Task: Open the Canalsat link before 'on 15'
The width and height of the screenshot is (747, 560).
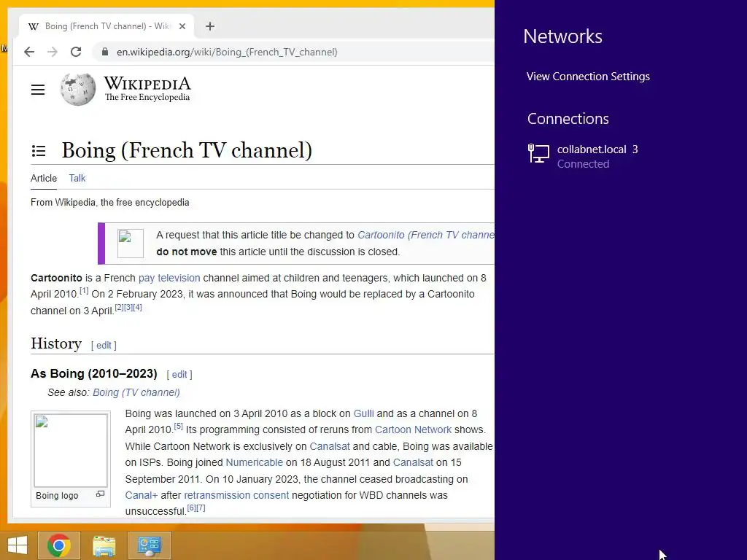Action: point(413,462)
